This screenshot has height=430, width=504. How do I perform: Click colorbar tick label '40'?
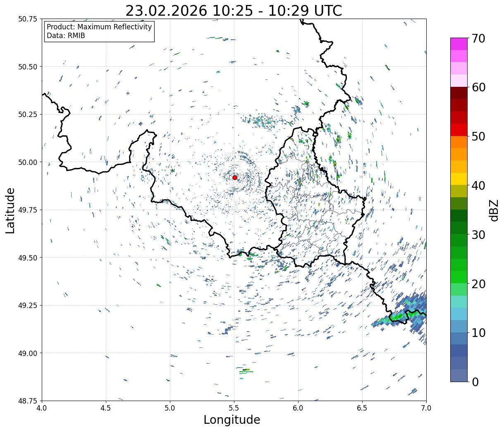(478, 186)
